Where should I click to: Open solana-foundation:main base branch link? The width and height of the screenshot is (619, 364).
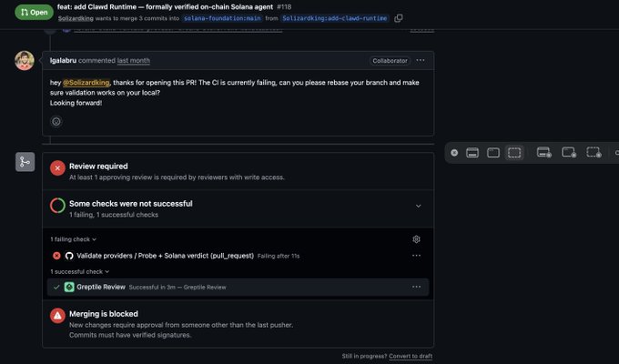point(222,18)
